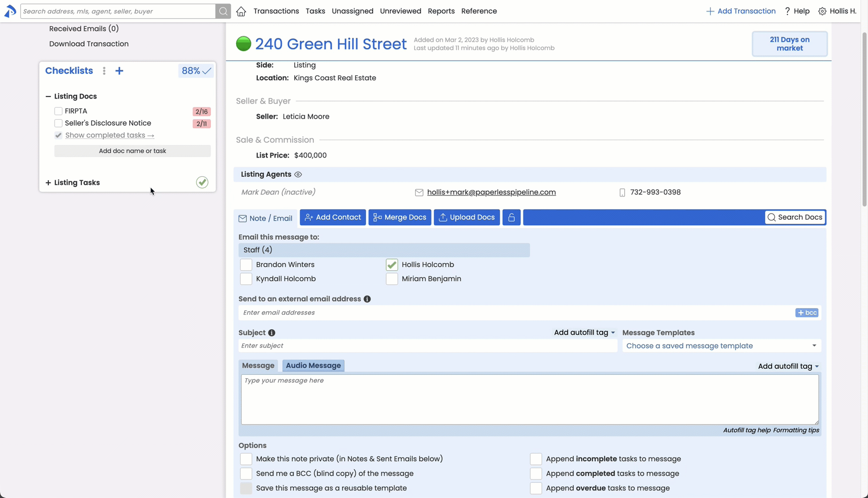The width and height of the screenshot is (868, 498).
Task: Toggle the eye icon next to Listing Agents
Action: (x=298, y=174)
